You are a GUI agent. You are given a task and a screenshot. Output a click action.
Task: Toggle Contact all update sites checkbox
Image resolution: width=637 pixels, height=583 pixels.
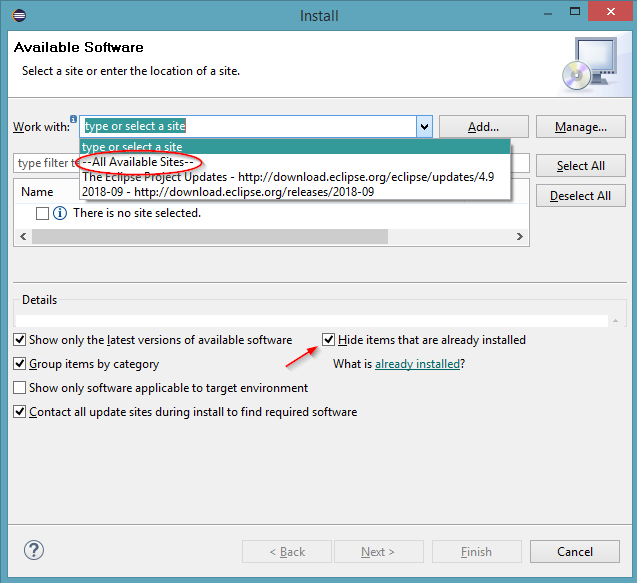20,412
